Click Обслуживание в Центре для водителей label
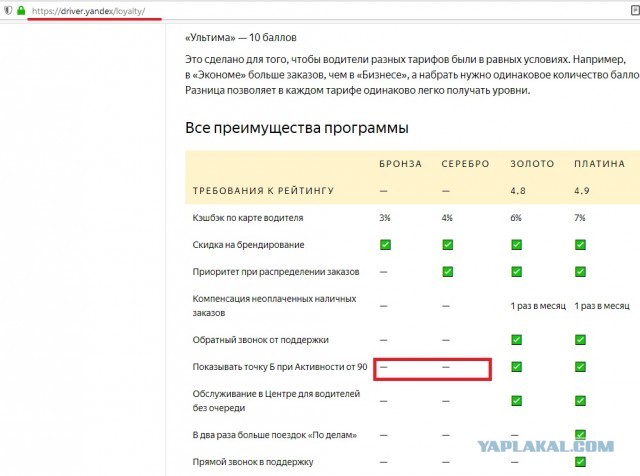Screen dimensions: 640x476 (276, 401)
